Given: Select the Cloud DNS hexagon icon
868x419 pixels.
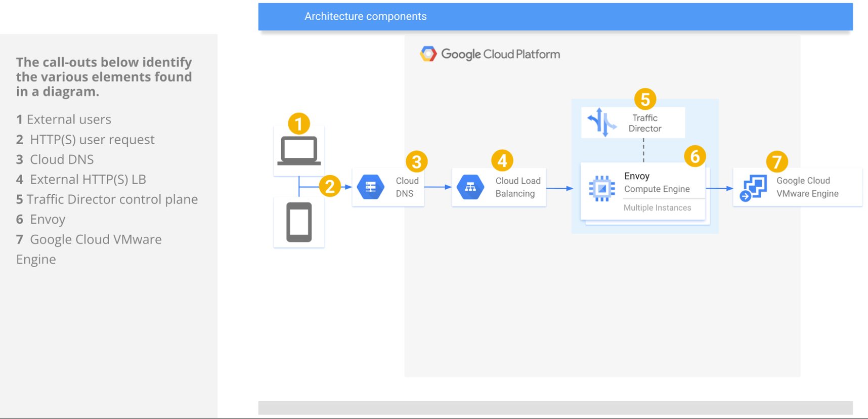Looking at the screenshot, I should pyautogui.click(x=371, y=187).
